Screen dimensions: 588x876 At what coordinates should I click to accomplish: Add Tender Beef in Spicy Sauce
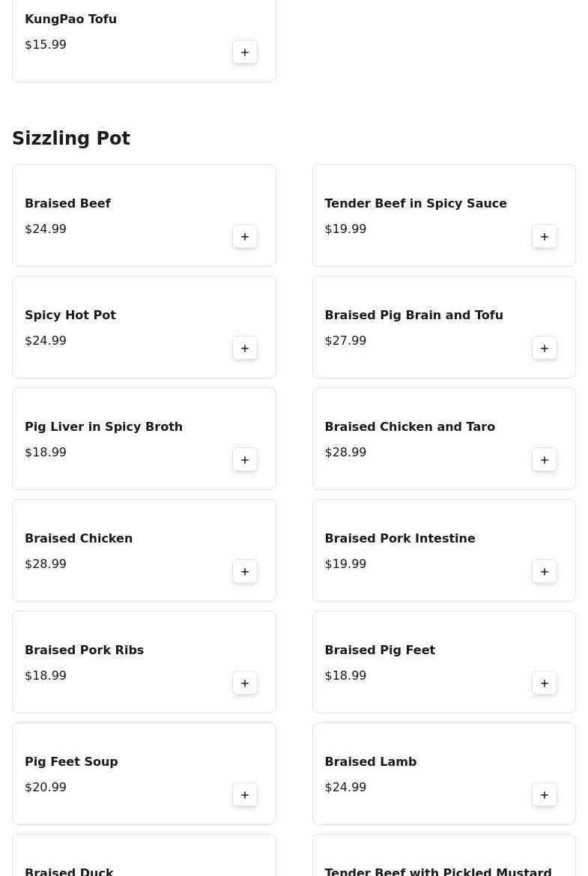point(545,237)
